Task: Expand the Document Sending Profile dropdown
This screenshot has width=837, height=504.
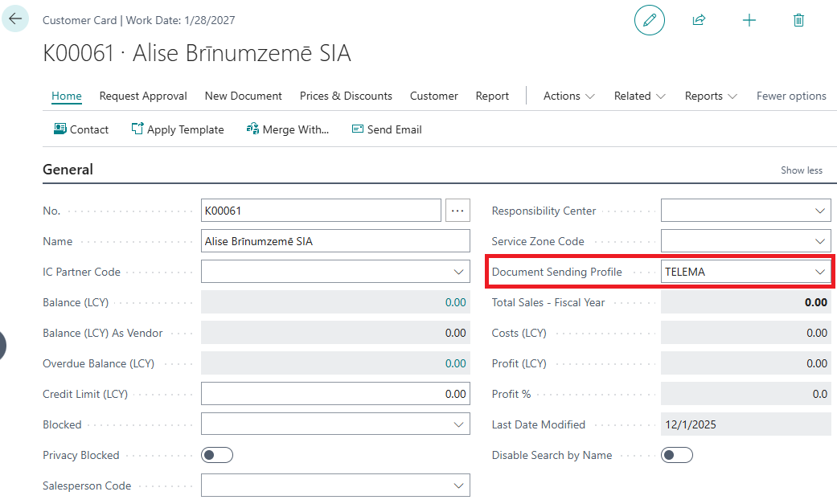Action: click(x=819, y=272)
